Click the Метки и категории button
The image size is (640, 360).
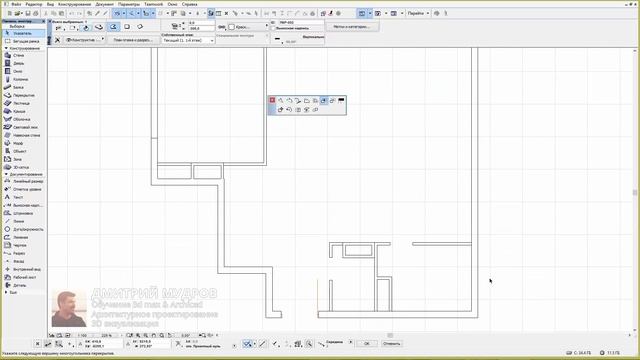pos(352,27)
